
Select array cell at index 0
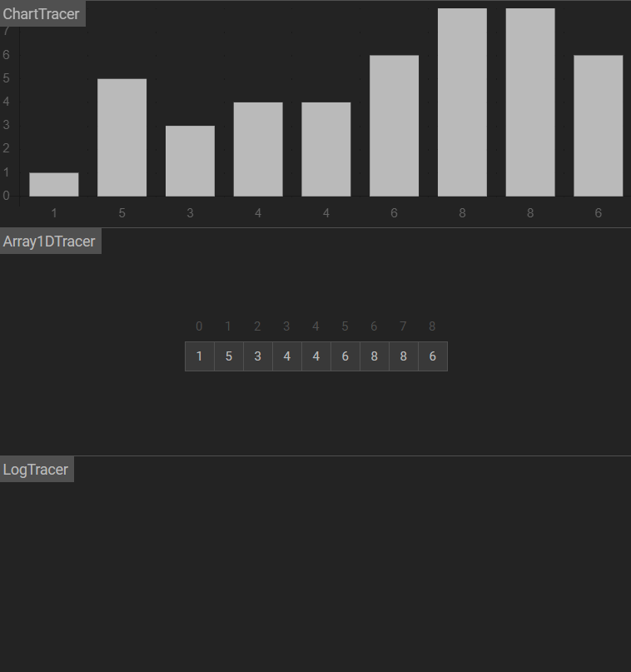click(199, 356)
